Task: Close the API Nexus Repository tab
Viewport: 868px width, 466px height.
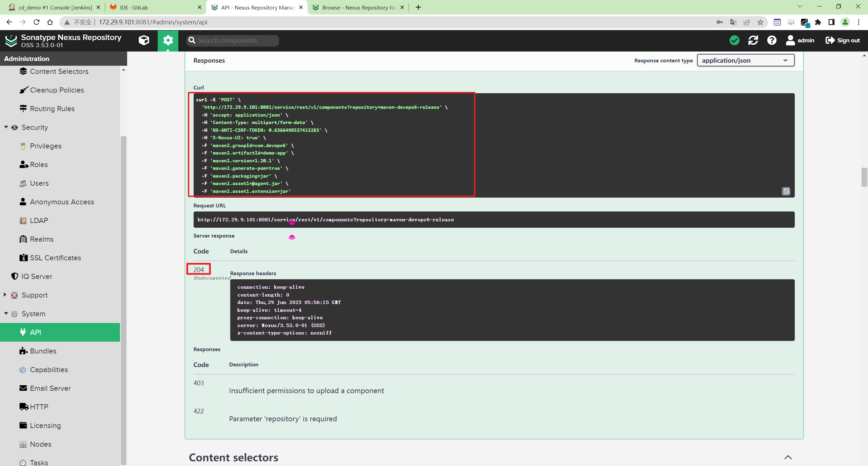Action: coord(301,7)
